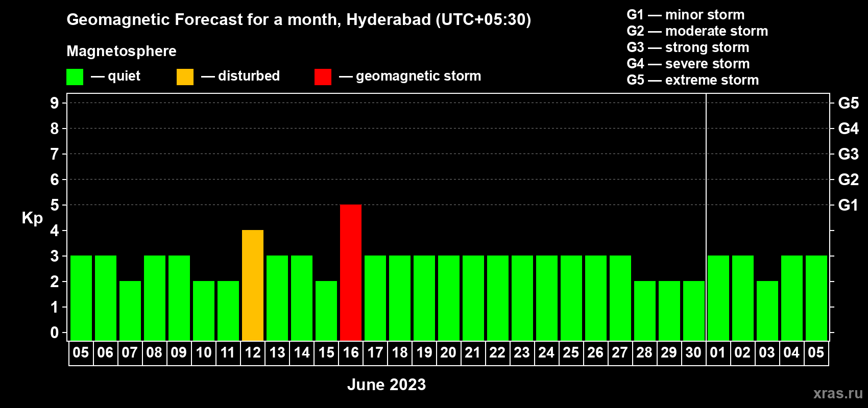Click the "Geomagnetic Forecast for a month" title
This screenshot has height=408, width=868.
[x=299, y=20]
